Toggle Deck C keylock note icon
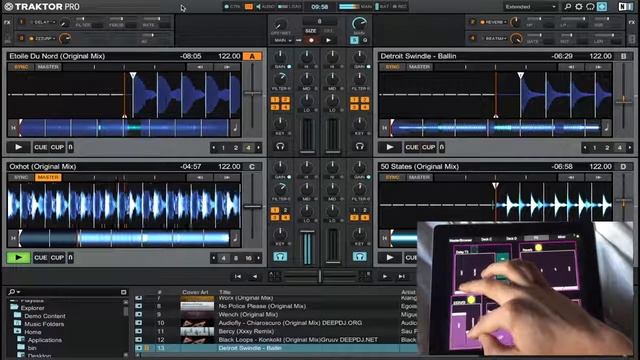Screen dimensions: 640x360 (235, 238)
